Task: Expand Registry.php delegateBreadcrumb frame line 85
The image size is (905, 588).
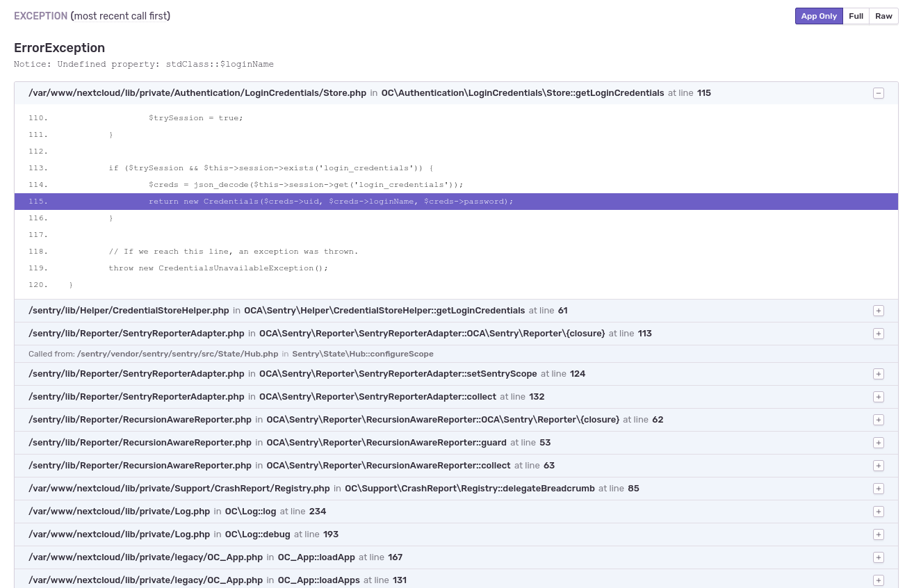Action: pyautogui.click(x=879, y=489)
